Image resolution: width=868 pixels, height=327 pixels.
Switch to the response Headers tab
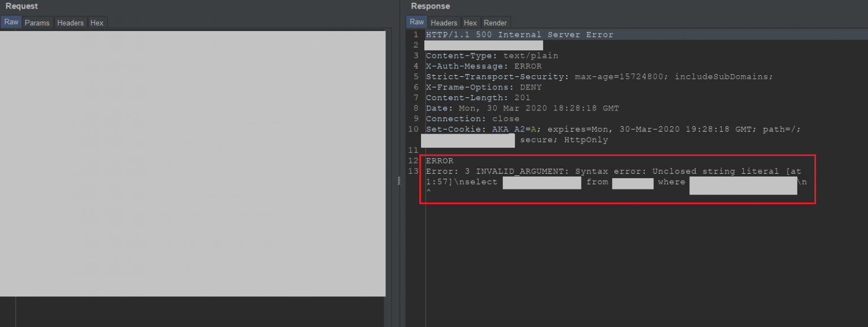444,23
